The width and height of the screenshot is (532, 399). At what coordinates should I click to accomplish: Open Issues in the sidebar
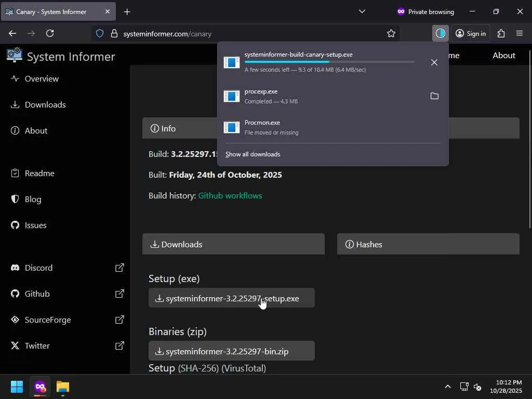pos(36,225)
